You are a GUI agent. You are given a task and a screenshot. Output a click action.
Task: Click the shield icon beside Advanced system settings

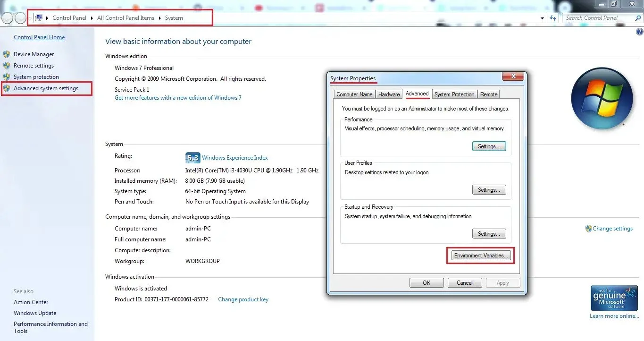[7, 88]
